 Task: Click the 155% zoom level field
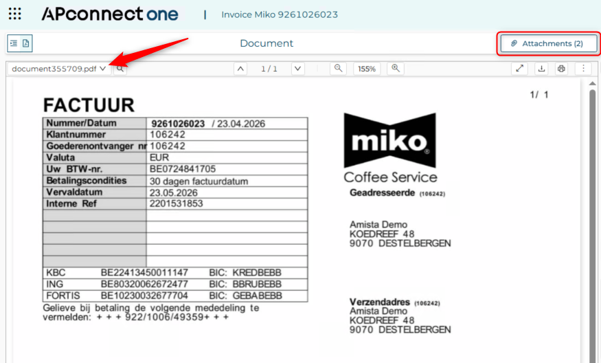click(367, 69)
